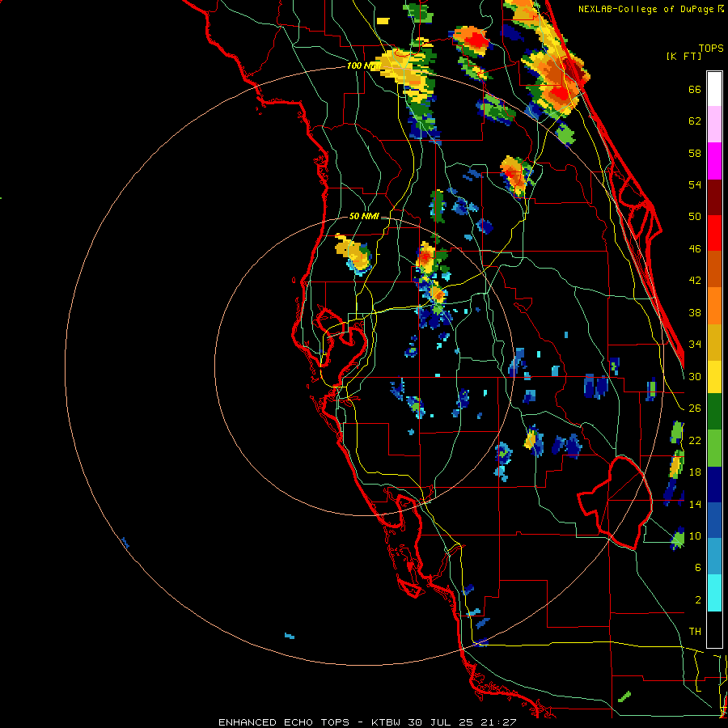Click the 46 value on the height scale
This screenshot has height=728, width=728.
click(x=695, y=249)
